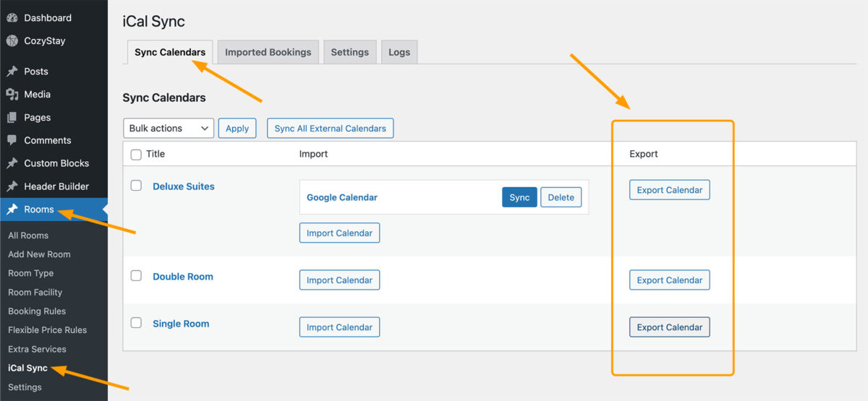Open the Single Room link
The width and height of the screenshot is (868, 401).
coord(181,324)
